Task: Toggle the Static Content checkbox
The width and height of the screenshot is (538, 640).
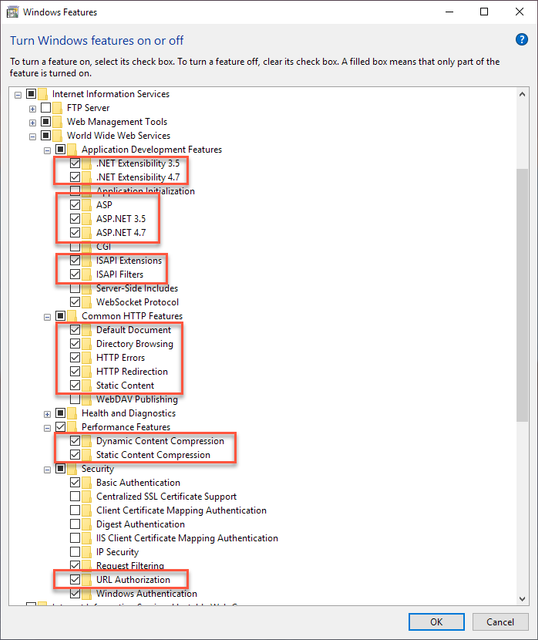Action: pos(75,385)
